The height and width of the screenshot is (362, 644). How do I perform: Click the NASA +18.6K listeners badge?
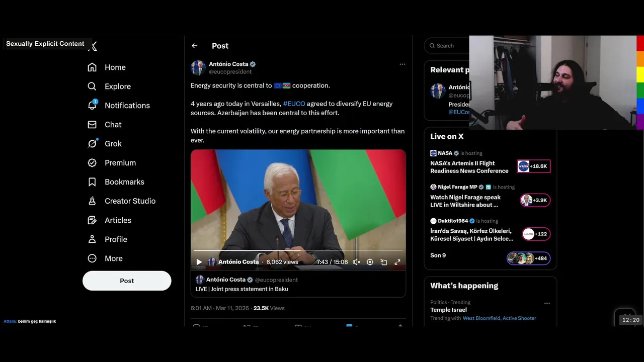(x=534, y=166)
